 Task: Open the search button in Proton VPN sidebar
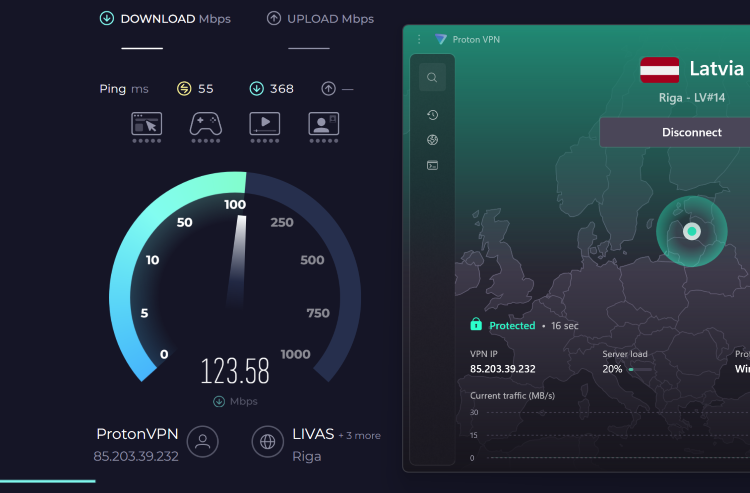[432, 77]
